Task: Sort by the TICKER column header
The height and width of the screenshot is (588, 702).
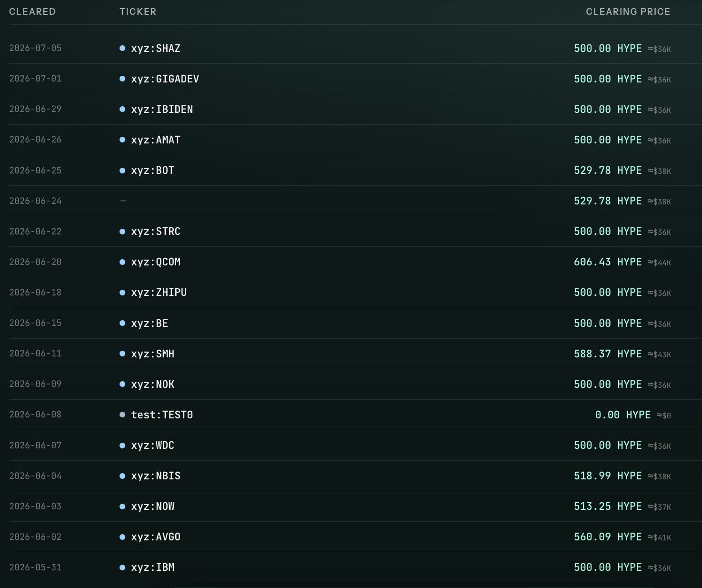Action: (x=138, y=11)
